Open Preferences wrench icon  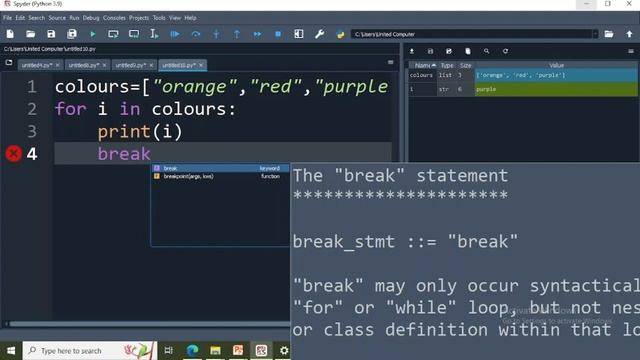click(319, 34)
